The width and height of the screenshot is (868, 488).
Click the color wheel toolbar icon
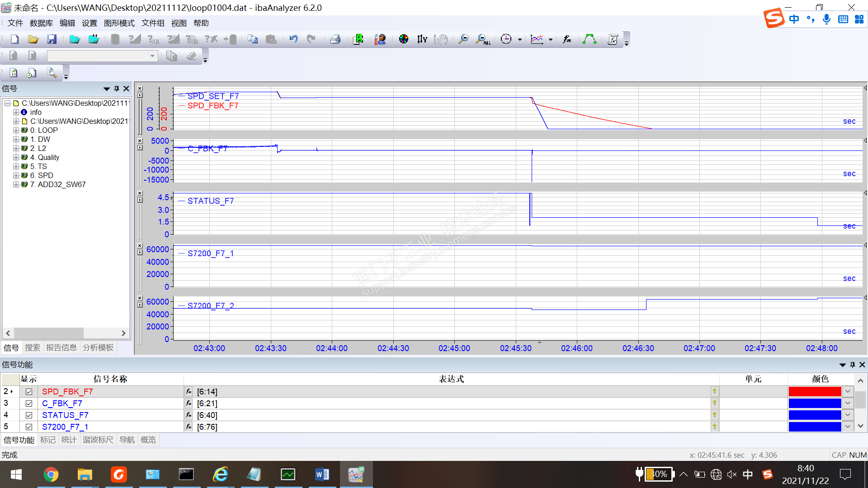(x=403, y=39)
